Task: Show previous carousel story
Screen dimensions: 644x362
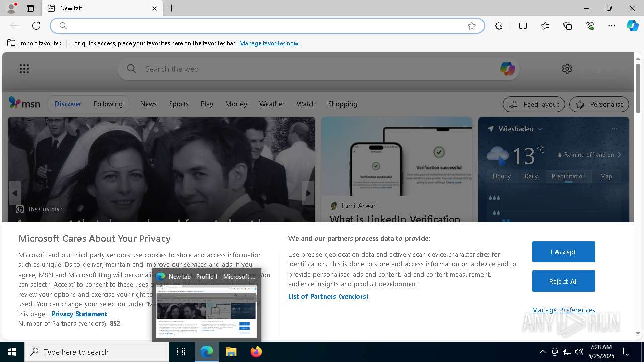Action: click(x=15, y=193)
